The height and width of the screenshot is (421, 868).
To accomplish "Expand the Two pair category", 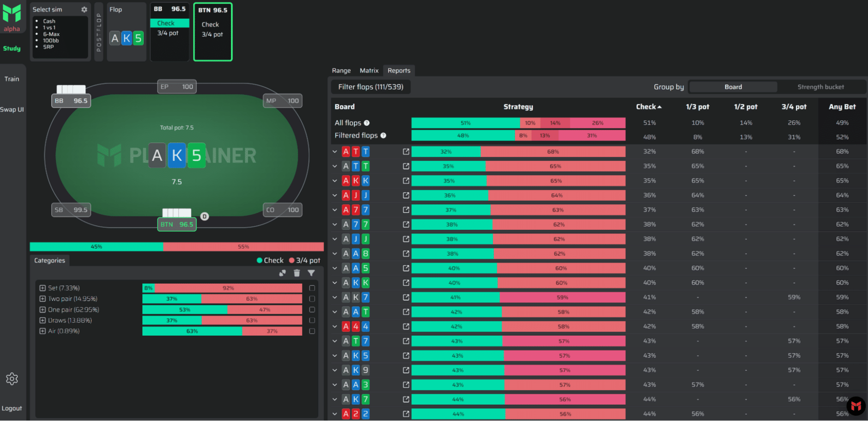I will coord(42,299).
